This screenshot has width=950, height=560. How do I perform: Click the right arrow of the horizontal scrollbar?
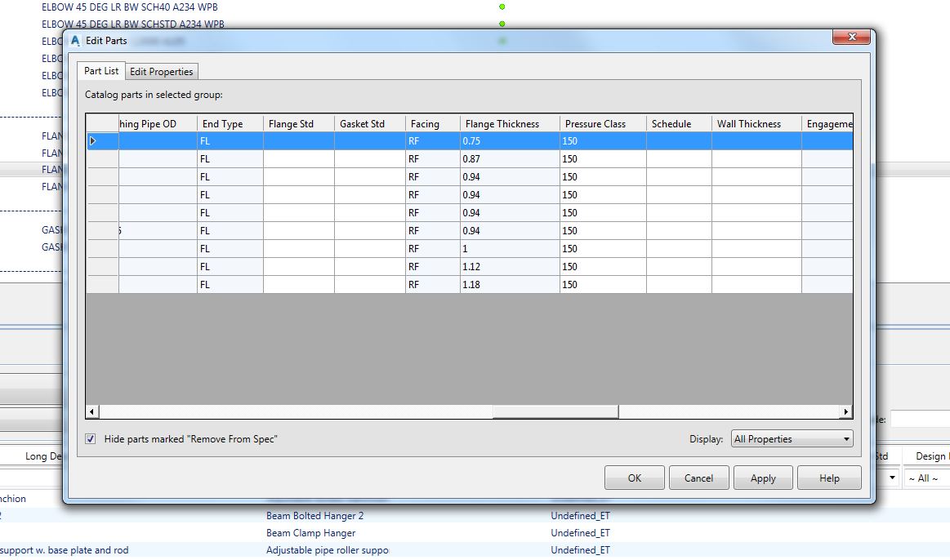click(845, 411)
